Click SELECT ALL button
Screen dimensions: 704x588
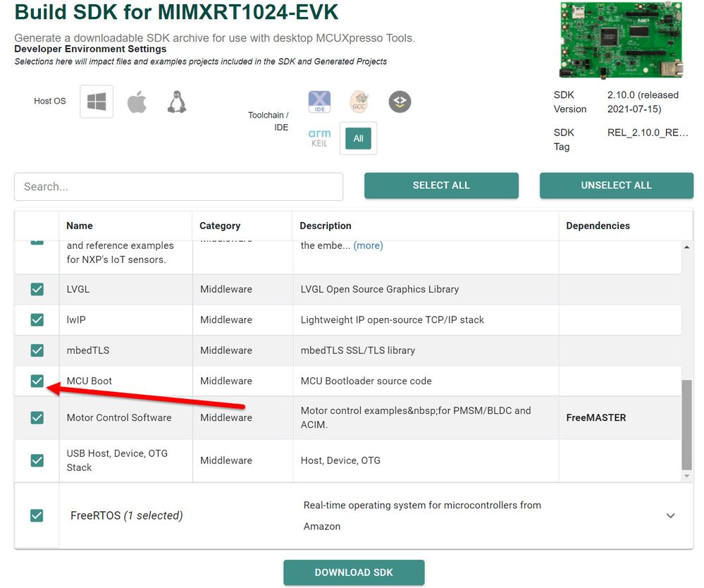point(441,185)
